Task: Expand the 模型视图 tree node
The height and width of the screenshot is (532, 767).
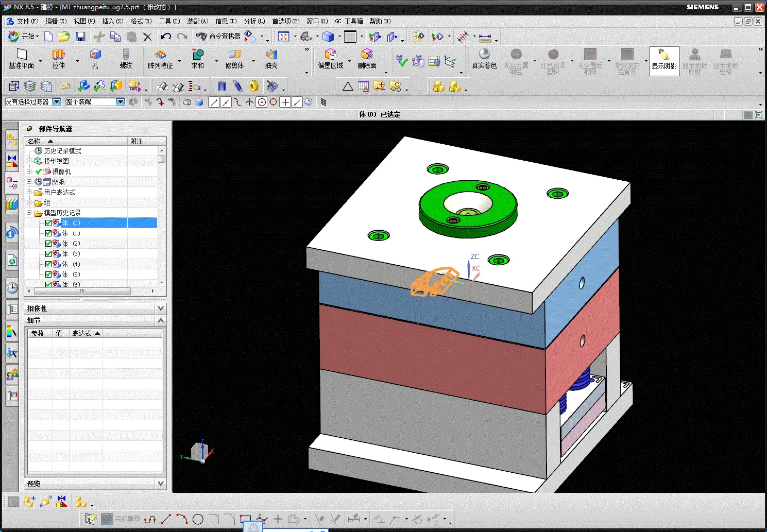Action: coord(29,161)
